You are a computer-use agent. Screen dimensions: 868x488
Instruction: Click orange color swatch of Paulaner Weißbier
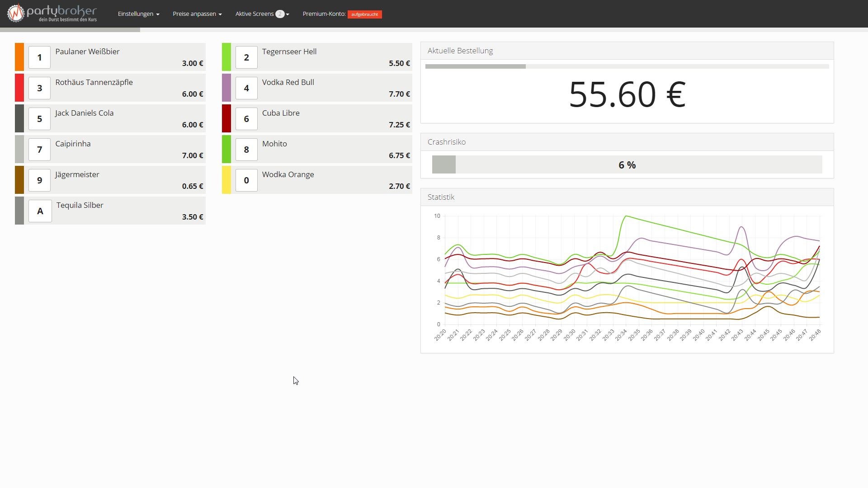(19, 57)
